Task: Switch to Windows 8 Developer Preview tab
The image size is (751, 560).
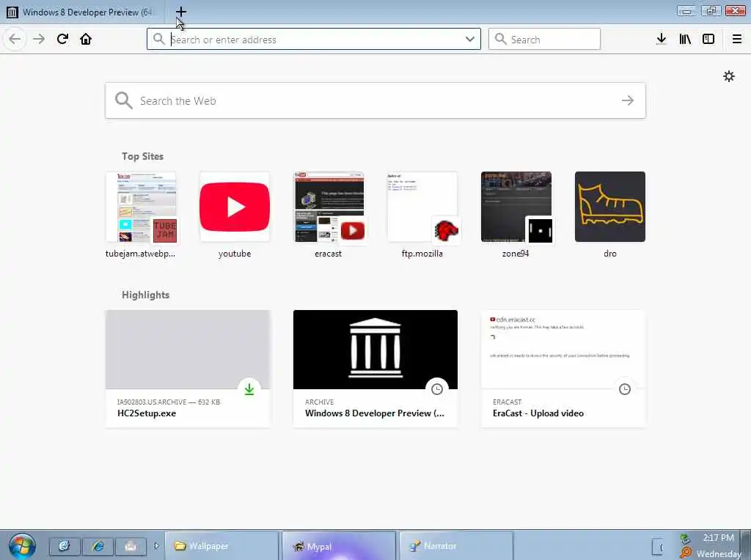Action: click(81, 12)
